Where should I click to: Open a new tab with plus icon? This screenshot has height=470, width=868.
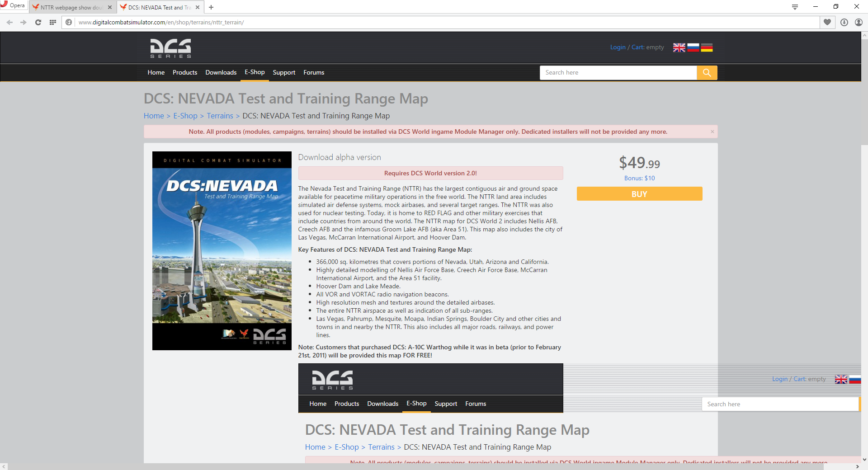(x=211, y=7)
